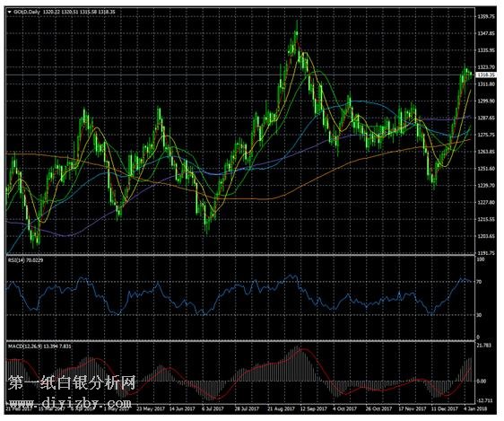This screenshot has height=421, width=504.
Task: Click the 4 Jan 2018 date label
Action: coord(476,408)
